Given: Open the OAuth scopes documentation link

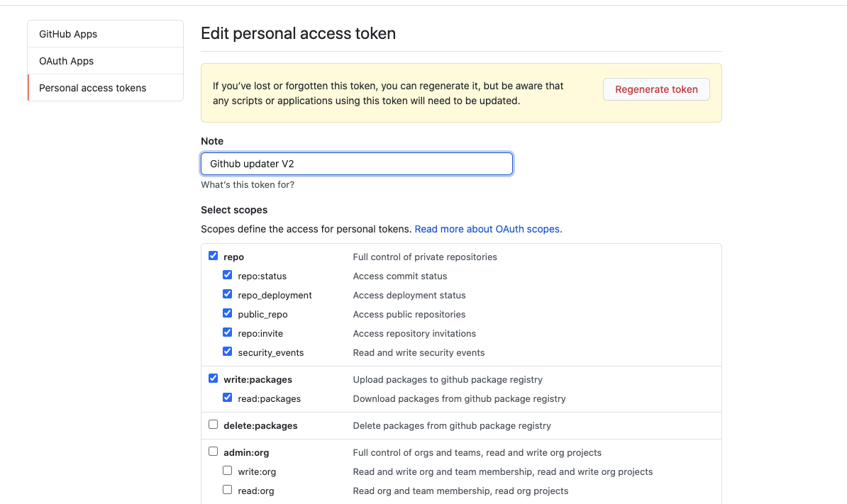Looking at the screenshot, I should click(x=487, y=229).
